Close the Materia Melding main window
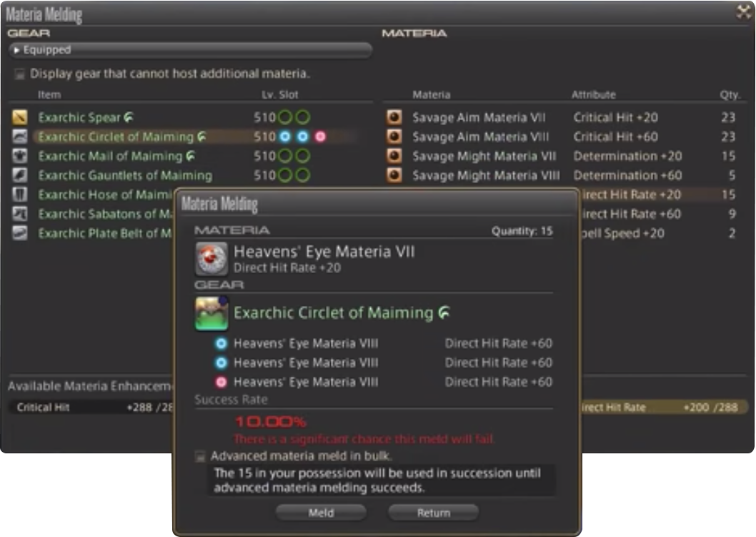756x537 pixels. [x=744, y=11]
